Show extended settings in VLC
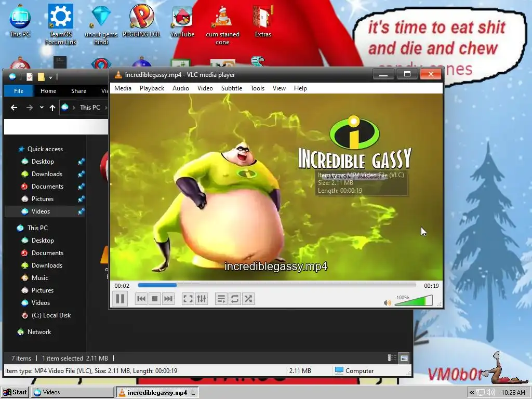 point(202,299)
